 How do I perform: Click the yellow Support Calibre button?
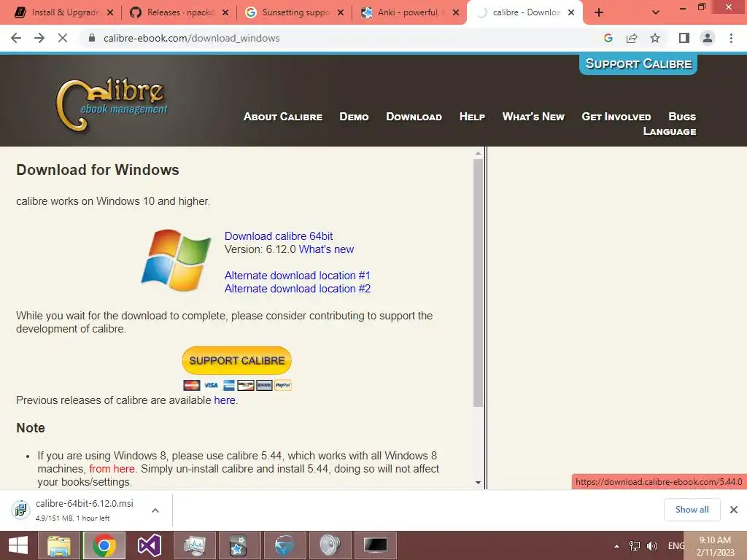[x=237, y=360]
